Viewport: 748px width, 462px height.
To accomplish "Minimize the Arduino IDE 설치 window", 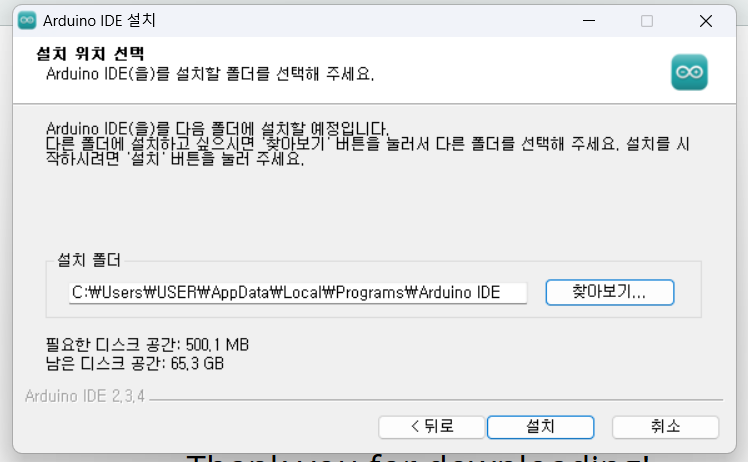I will 589,21.
